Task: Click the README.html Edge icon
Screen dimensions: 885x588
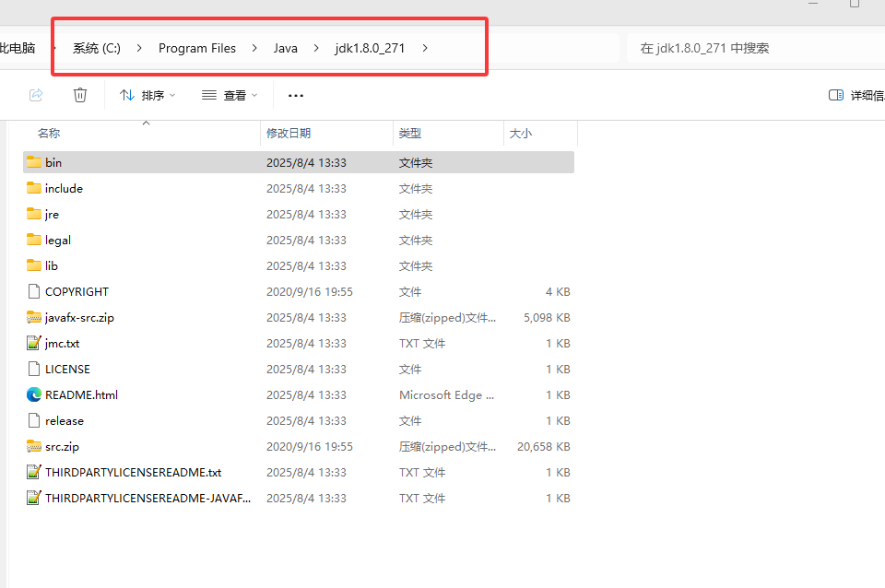Action: point(34,395)
